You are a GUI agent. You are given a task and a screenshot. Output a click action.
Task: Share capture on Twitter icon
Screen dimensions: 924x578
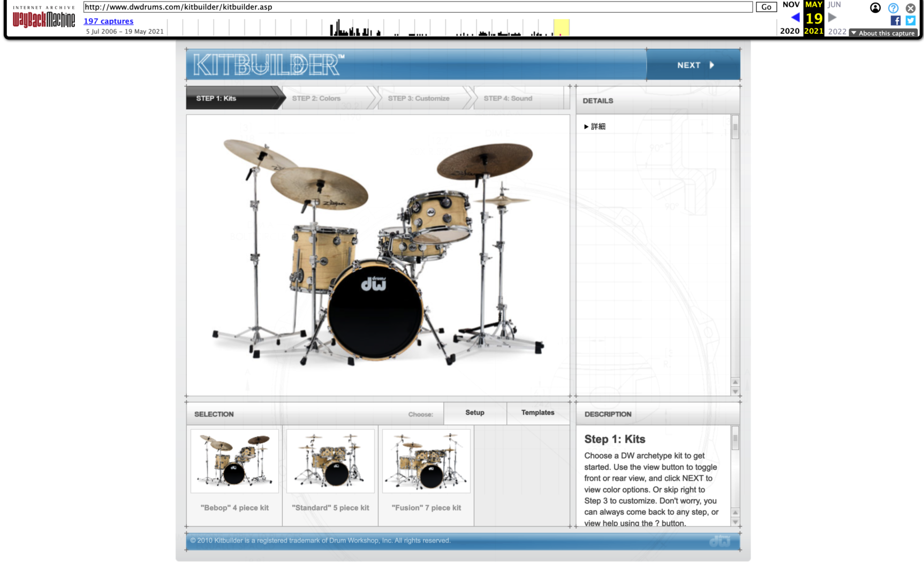[911, 20]
